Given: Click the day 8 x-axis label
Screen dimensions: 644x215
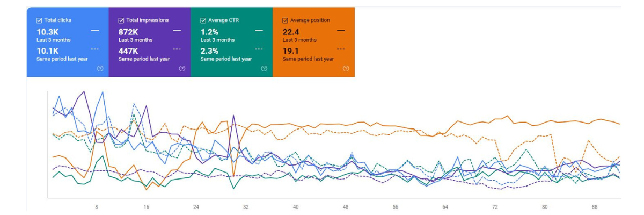Looking at the screenshot, I should point(97,207).
